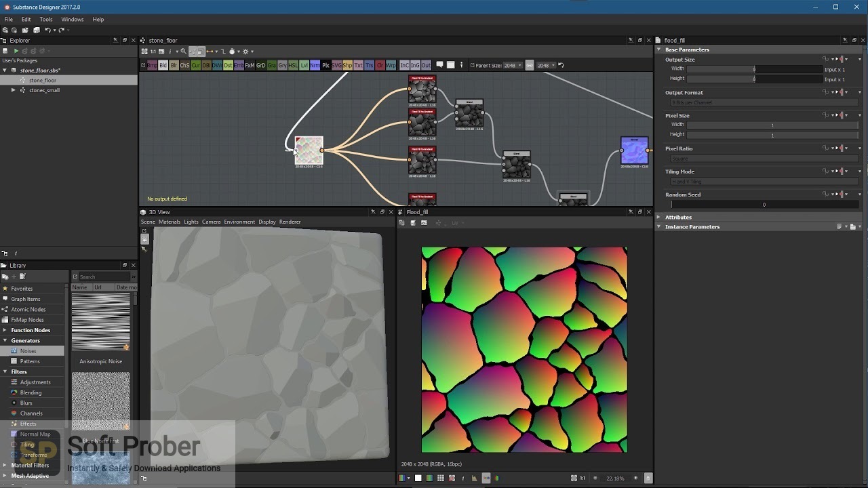Open parent size width 2048 dropdown
The image size is (868, 488).
(x=513, y=65)
